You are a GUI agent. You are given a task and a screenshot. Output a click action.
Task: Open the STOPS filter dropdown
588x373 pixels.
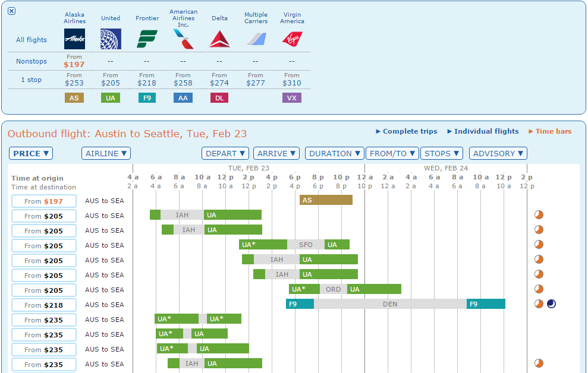442,154
